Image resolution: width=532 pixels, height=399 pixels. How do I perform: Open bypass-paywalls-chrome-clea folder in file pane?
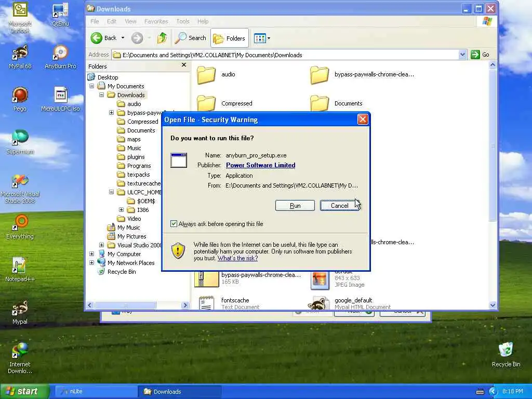[362, 74]
